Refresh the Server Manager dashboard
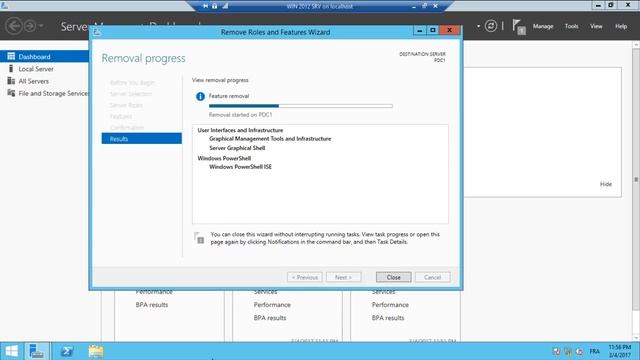640x360 pixels. [x=491, y=26]
